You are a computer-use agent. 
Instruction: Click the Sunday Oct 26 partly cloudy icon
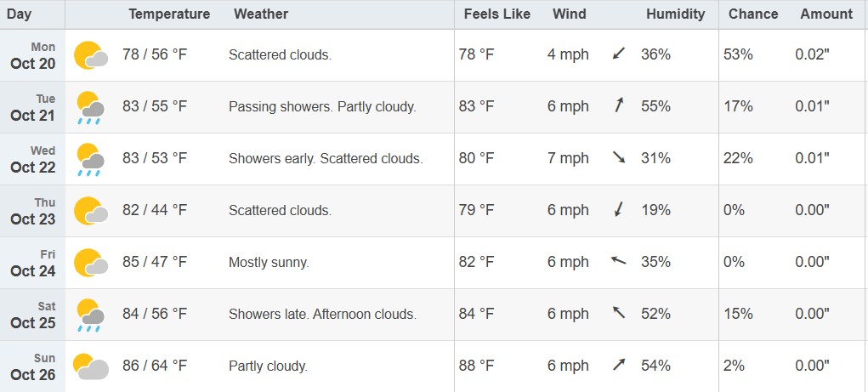(x=91, y=366)
